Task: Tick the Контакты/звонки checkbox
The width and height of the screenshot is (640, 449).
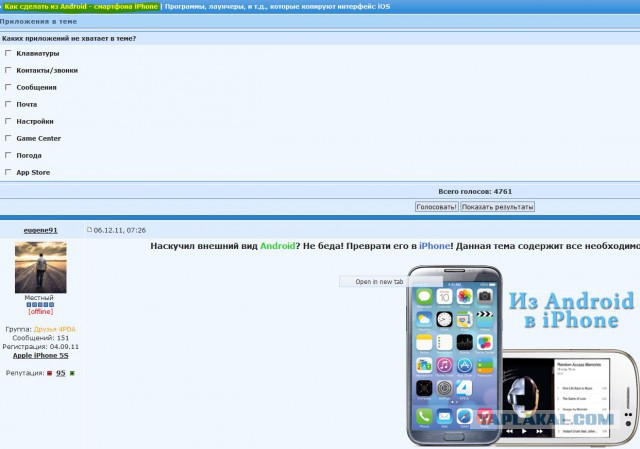Action: coord(8,70)
